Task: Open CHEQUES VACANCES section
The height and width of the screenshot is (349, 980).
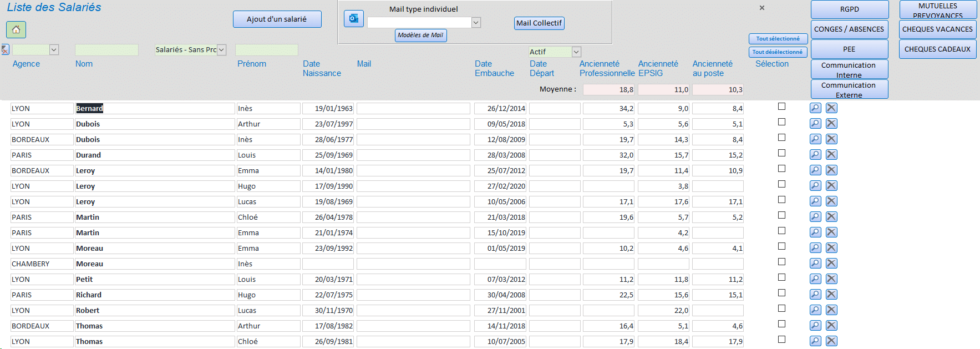Action: (x=938, y=29)
